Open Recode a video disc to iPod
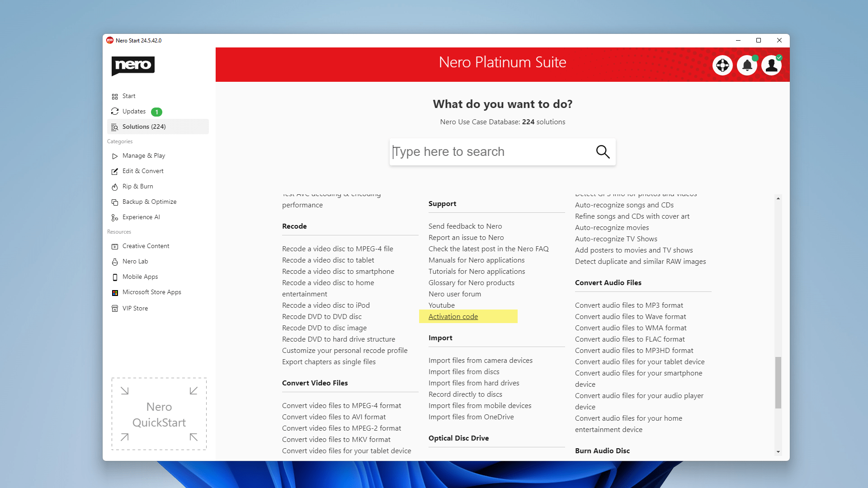Screen dimensions: 868x488 point(326,305)
